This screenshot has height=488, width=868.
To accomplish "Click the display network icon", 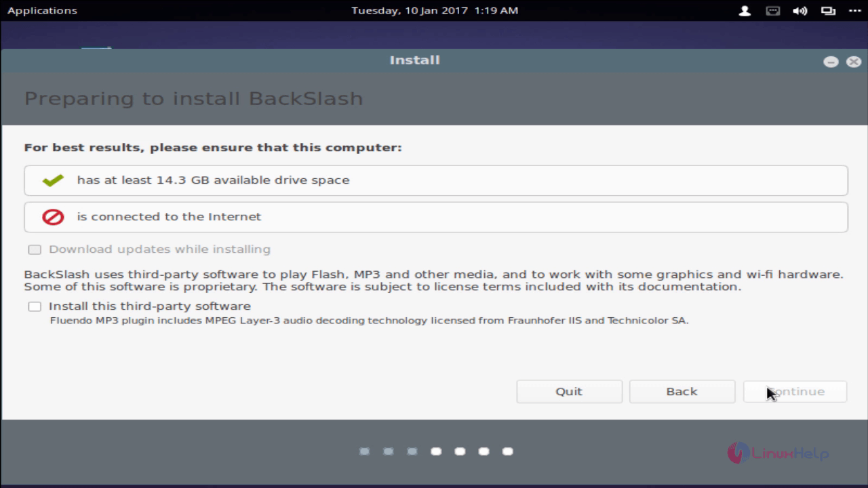I will [x=828, y=10].
